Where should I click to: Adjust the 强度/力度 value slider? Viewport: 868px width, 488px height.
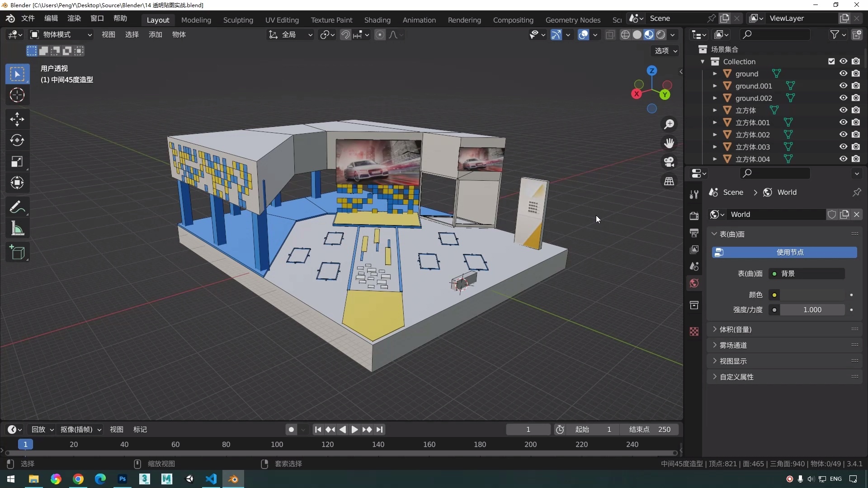tap(812, 310)
